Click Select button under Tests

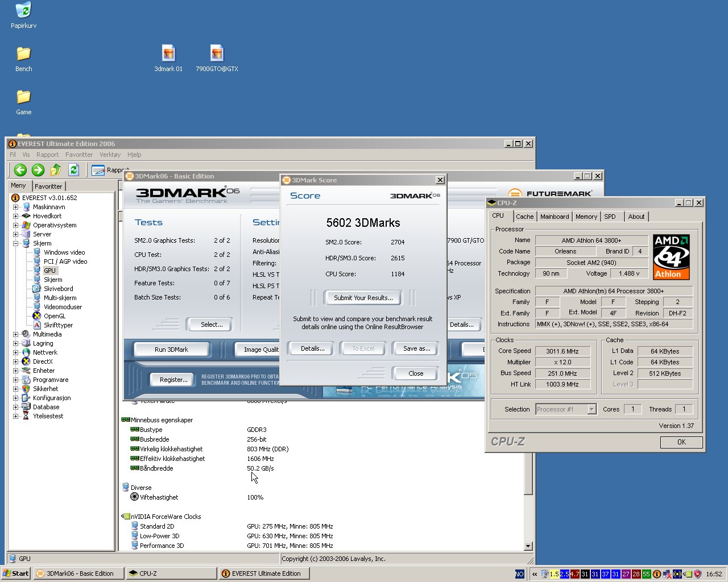pos(212,325)
